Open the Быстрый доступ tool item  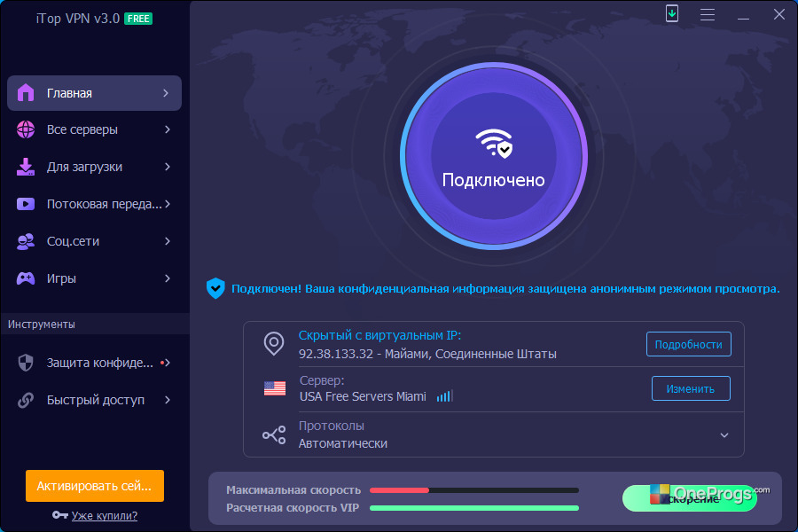click(x=94, y=400)
